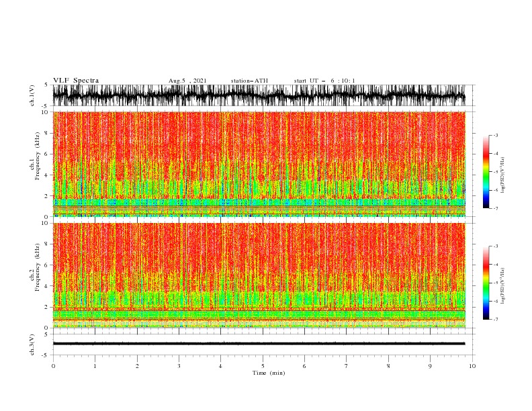Click the "ch.3(V)" axis label
The image size is (532, 411).
click(x=32, y=345)
